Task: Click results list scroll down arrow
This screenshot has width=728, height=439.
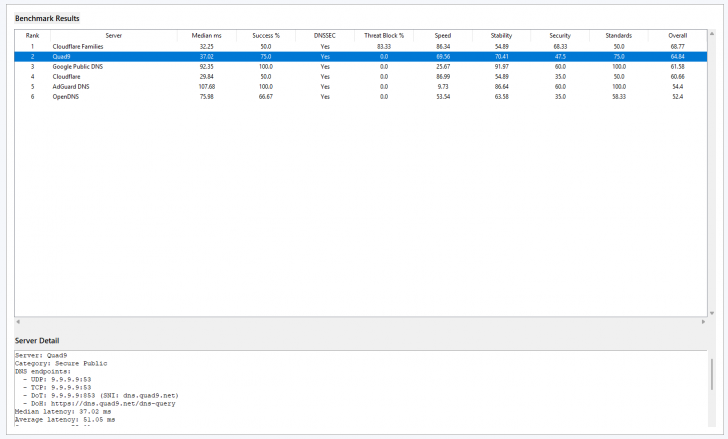Action: [x=712, y=314]
